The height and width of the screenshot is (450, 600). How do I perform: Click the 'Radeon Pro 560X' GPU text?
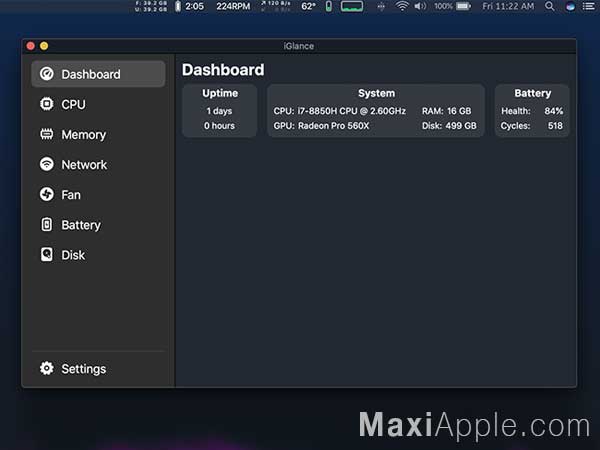coord(334,126)
